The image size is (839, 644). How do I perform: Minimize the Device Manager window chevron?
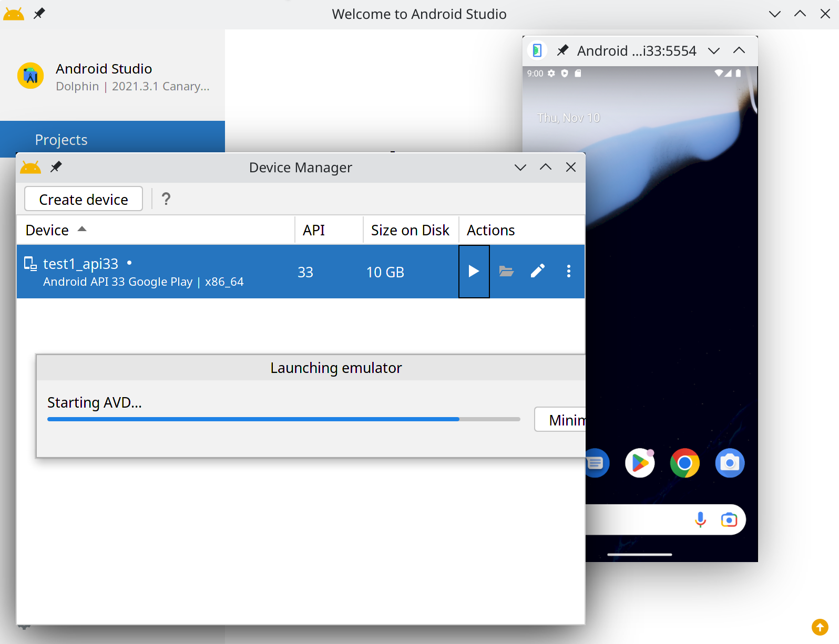[x=520, y=168]
